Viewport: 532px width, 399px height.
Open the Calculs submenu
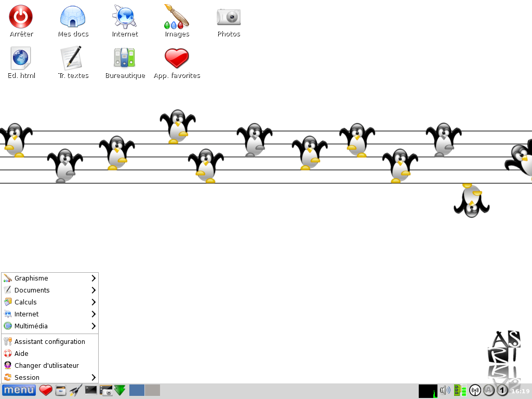pyautogui.click(x=50, y=302)
